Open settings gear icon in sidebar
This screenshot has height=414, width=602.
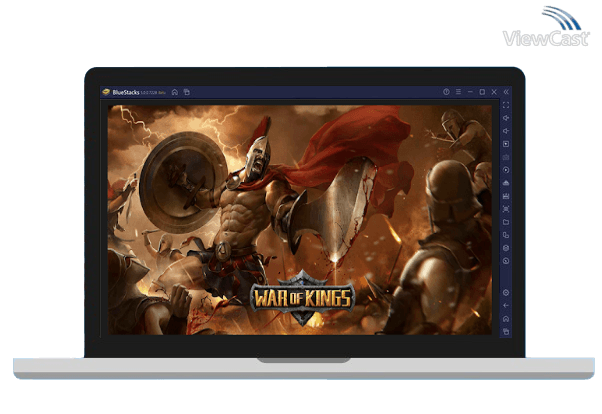pyautogui.click(x=506, y=293)
